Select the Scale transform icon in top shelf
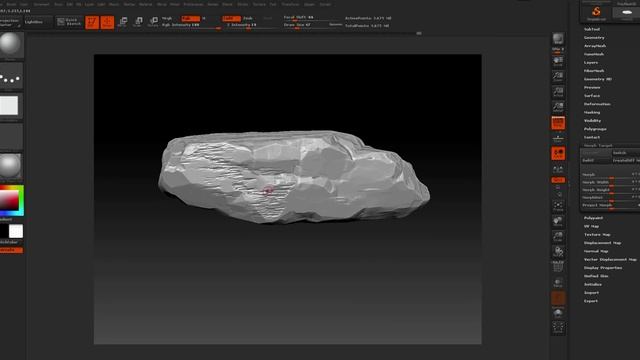This screenshot has height=360, width=640. pyautogui.click(x=138, y=22)
